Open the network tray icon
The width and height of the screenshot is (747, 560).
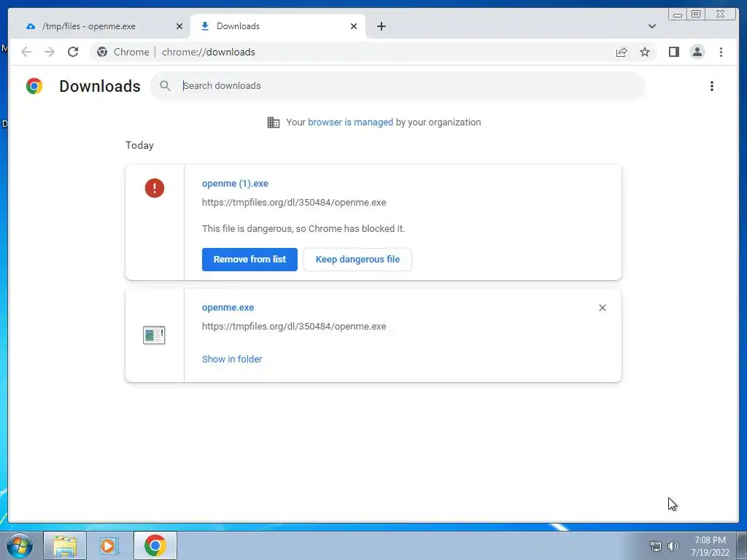pos(656,546)
